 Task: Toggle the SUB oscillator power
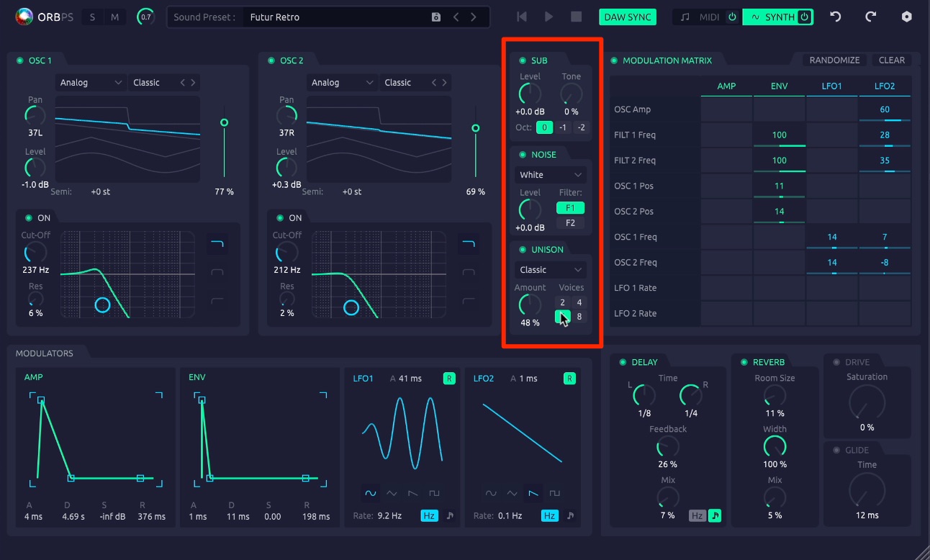tap(523, 60)
